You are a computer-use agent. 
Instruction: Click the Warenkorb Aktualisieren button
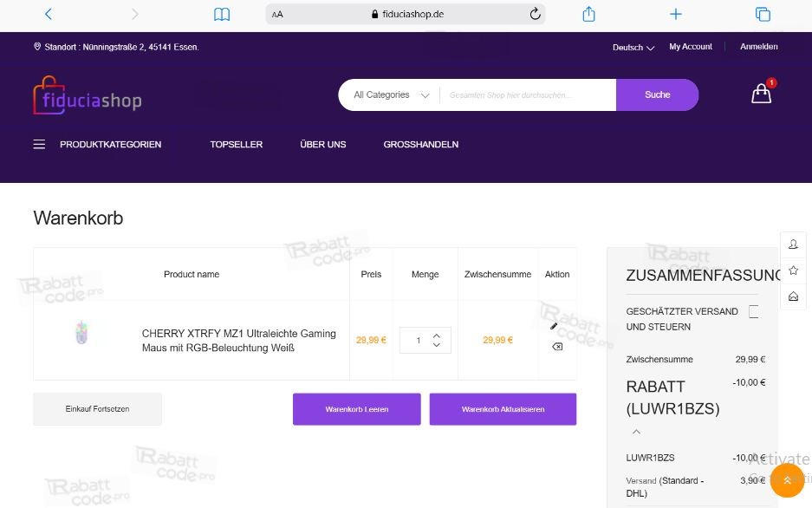(503, 409)
